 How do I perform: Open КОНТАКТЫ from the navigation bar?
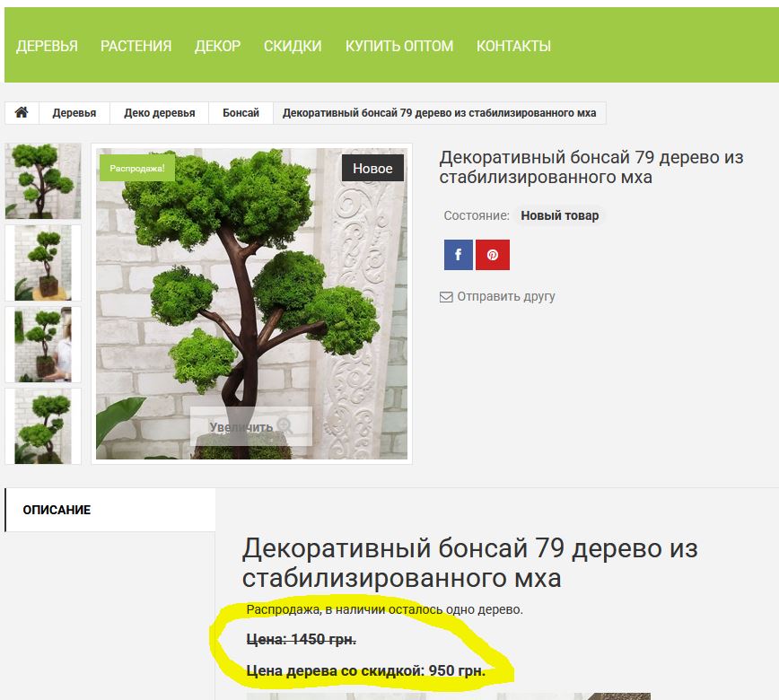click(514, 46)
